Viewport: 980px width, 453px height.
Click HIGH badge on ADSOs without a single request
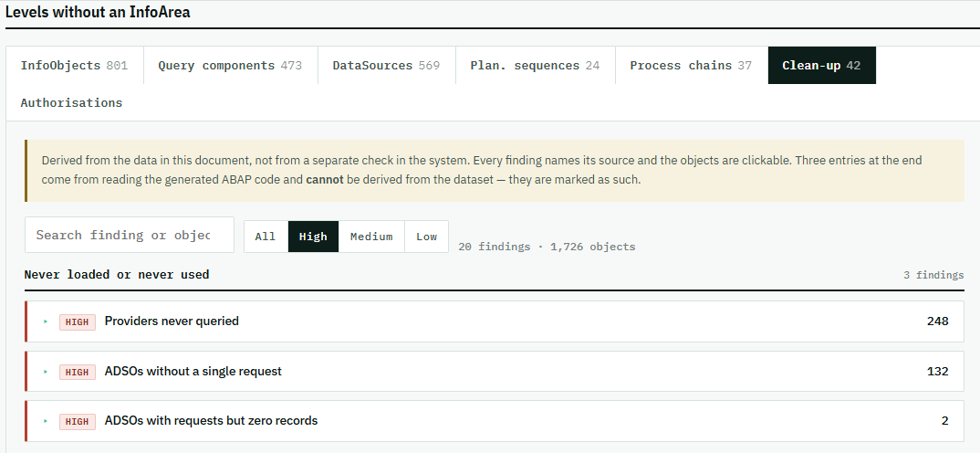click(78, 372)
